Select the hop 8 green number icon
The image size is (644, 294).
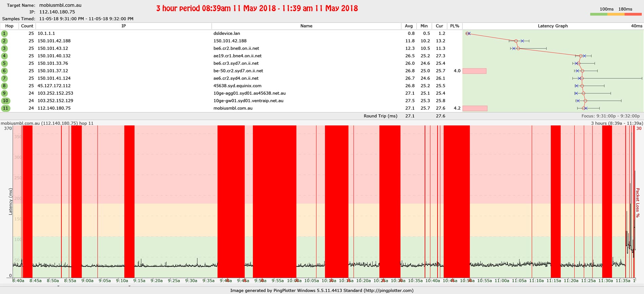click(4, 86)
